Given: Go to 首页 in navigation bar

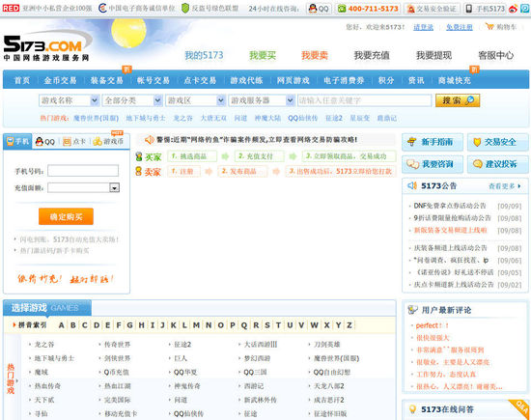Looking at the screenshot, I should [x=22, y=80].
